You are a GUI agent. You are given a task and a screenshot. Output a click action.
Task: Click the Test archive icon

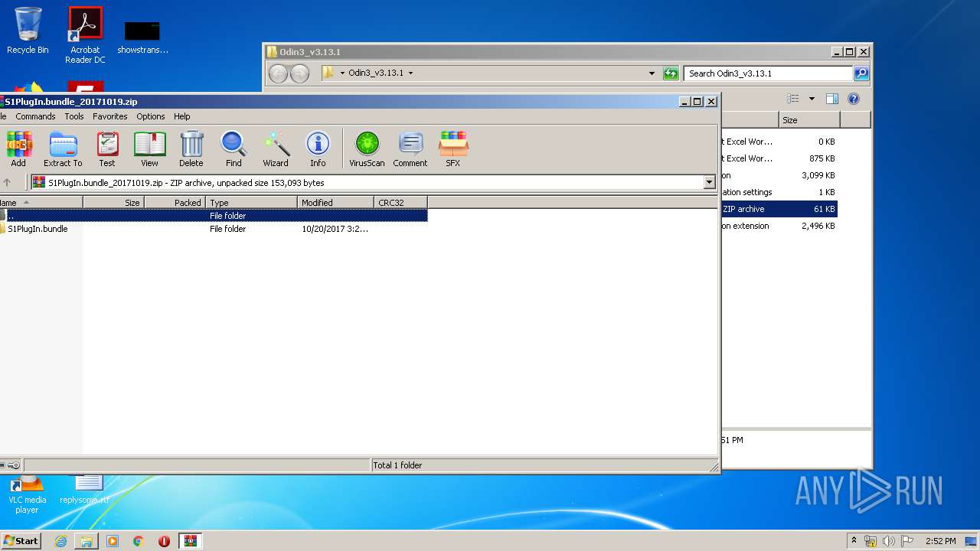pos(107,149)
